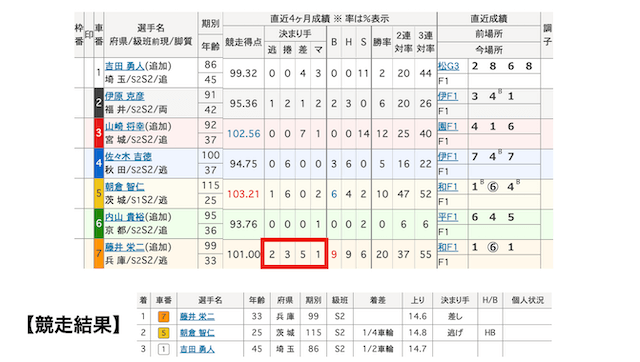Open 藤井 栄二 link in entry table
The width and height of the screenshot is (640, 362).
point(124,247)
